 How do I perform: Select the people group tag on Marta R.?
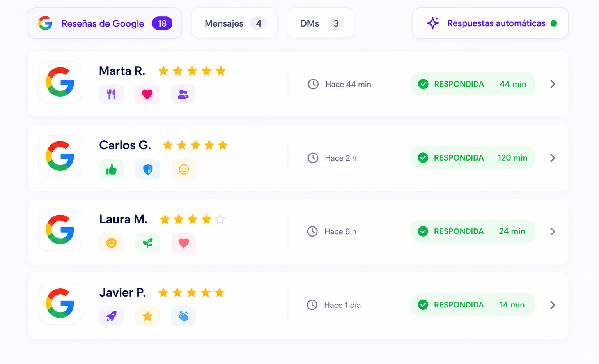[x=183, y=94]
